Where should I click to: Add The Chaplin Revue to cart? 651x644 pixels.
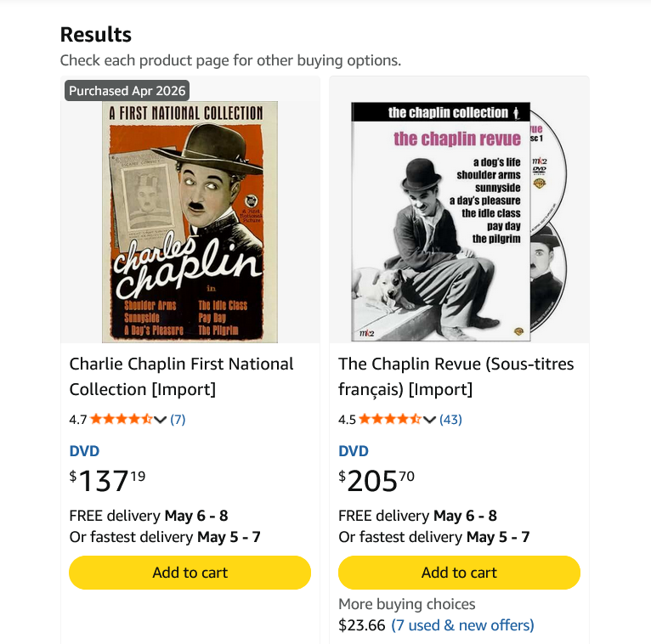pyautogui.click(x=459, y=573)
